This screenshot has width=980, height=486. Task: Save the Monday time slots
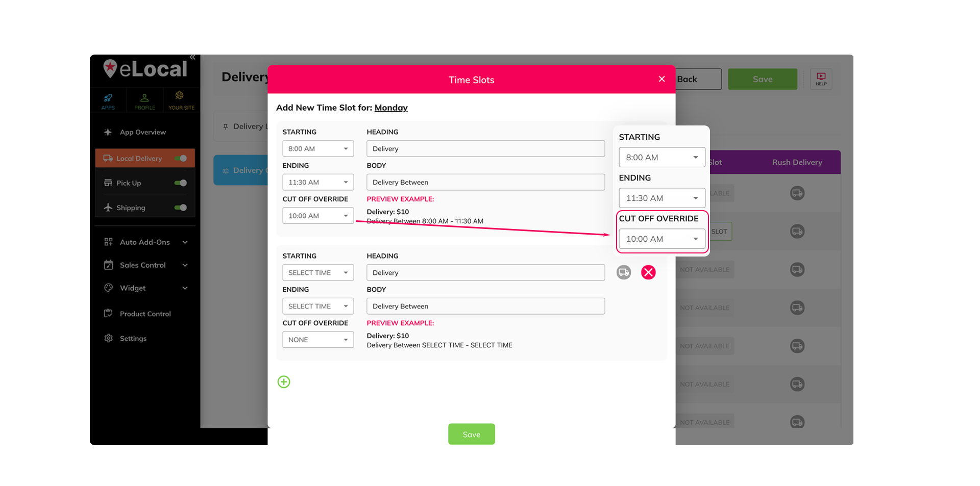(x=471, y=434)
